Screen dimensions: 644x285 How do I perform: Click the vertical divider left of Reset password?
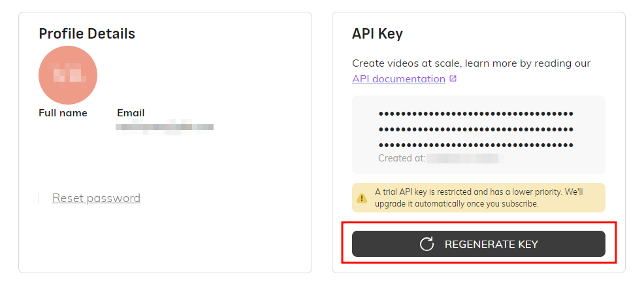[39, 198]
